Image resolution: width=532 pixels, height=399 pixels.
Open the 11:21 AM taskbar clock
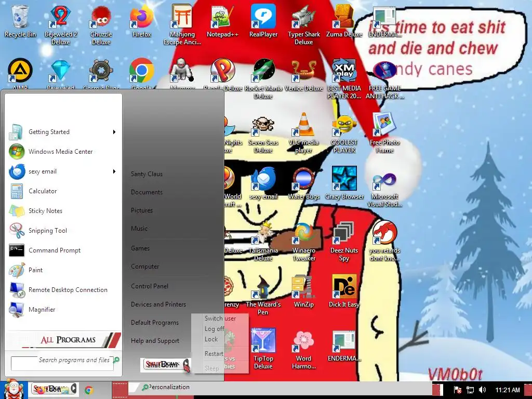(x=508, y=390)
